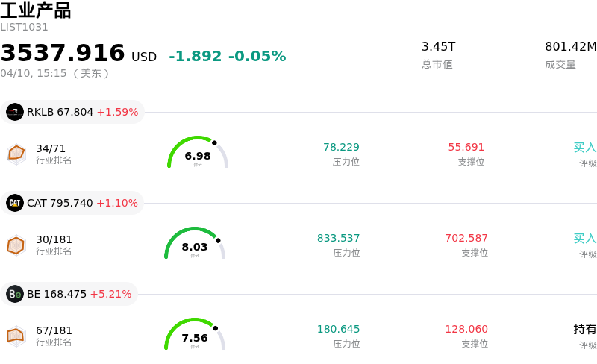Click CAT support level 702.587
This screenshot has width=597, height=364.
coord(466,238)
